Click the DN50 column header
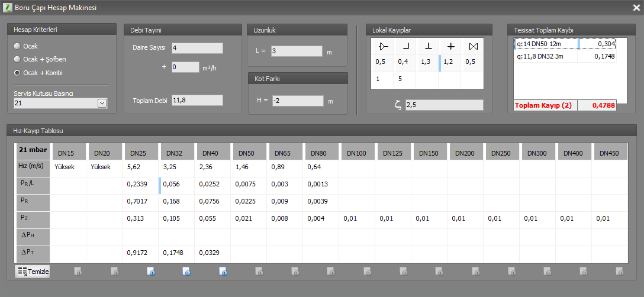644x297 pixels. [248, 153]
